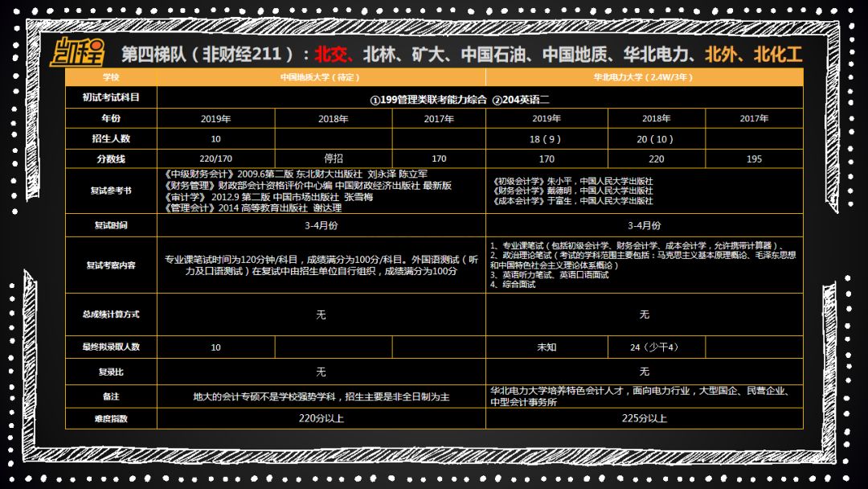Select the line 4、综合面试

point(513,284)
